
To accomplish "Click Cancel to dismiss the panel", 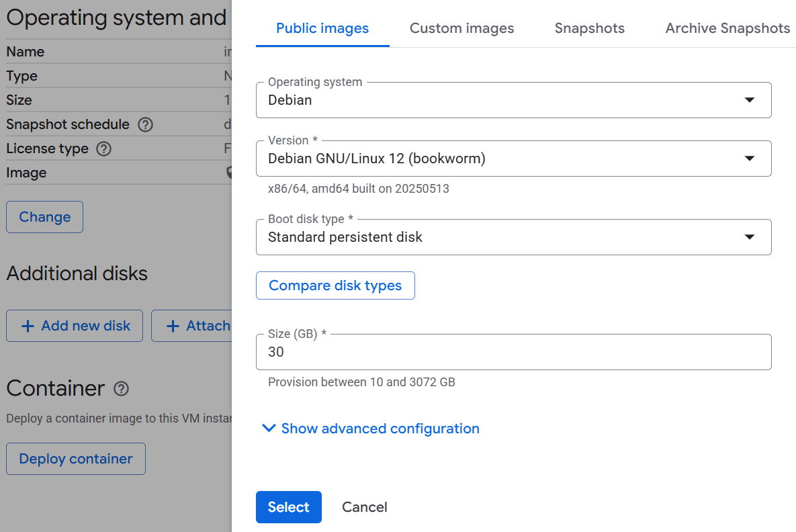I will click(364, 507).
